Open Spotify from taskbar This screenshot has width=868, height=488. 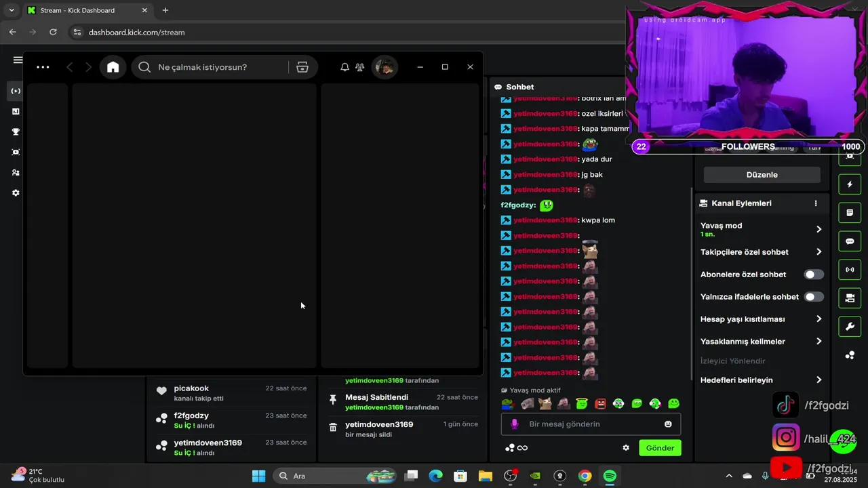click(610, 476)
